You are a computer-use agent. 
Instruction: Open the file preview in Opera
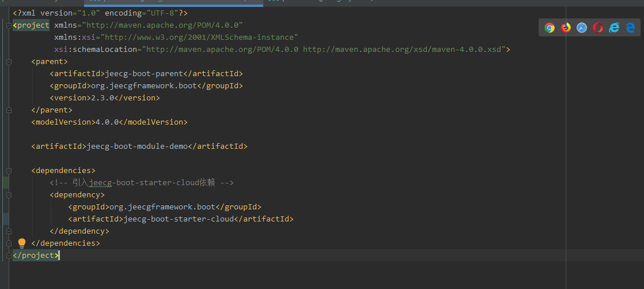point(597,28)
